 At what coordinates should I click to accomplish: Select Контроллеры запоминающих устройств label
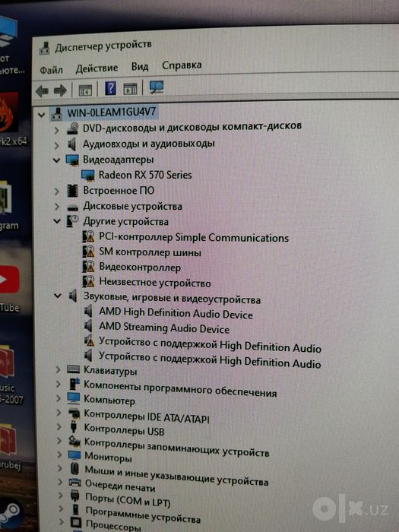177,447
